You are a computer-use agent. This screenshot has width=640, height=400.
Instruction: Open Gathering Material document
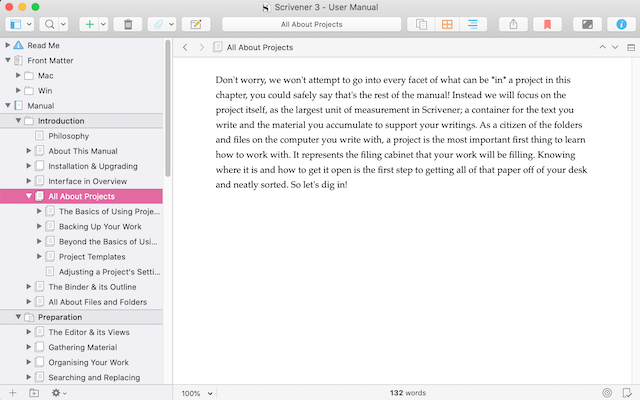point(82,347)
